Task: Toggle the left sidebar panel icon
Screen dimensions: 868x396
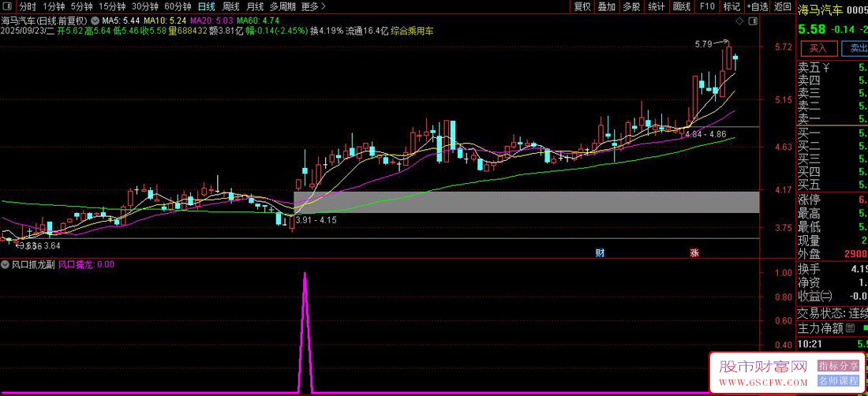Action: point(6,6)
